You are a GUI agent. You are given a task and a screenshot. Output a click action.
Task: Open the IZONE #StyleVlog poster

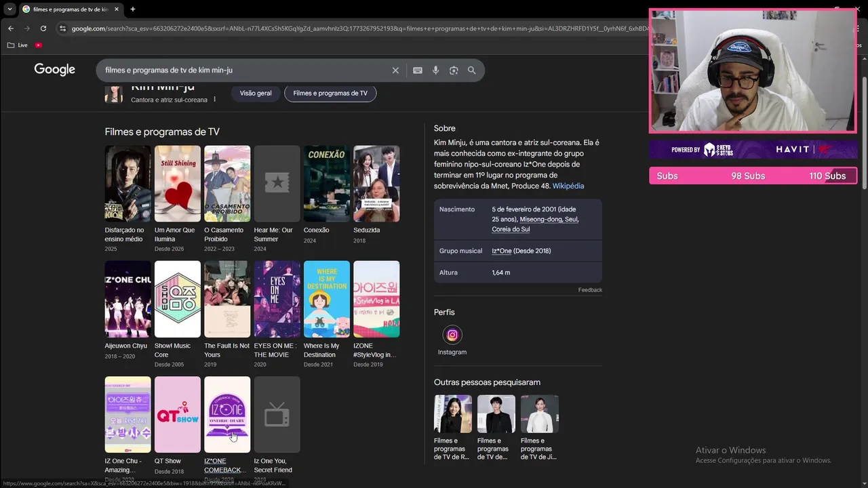coord(376,299)
